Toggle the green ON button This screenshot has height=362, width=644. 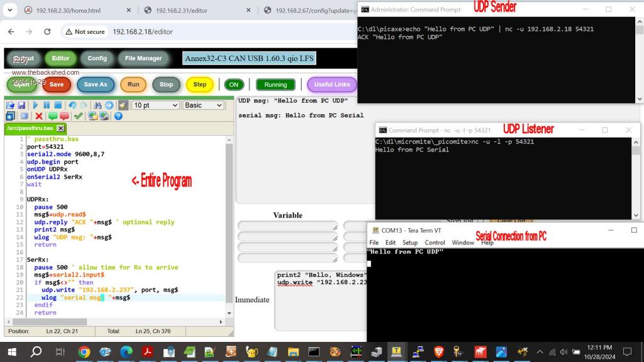pyautogui.click(x=234, y=85)
